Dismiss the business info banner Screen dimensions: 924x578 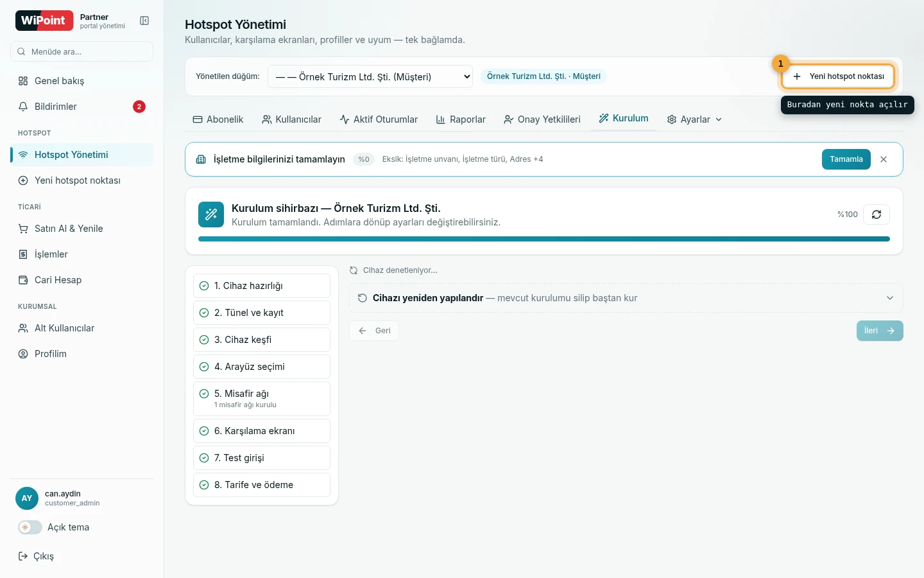[884, 159]
